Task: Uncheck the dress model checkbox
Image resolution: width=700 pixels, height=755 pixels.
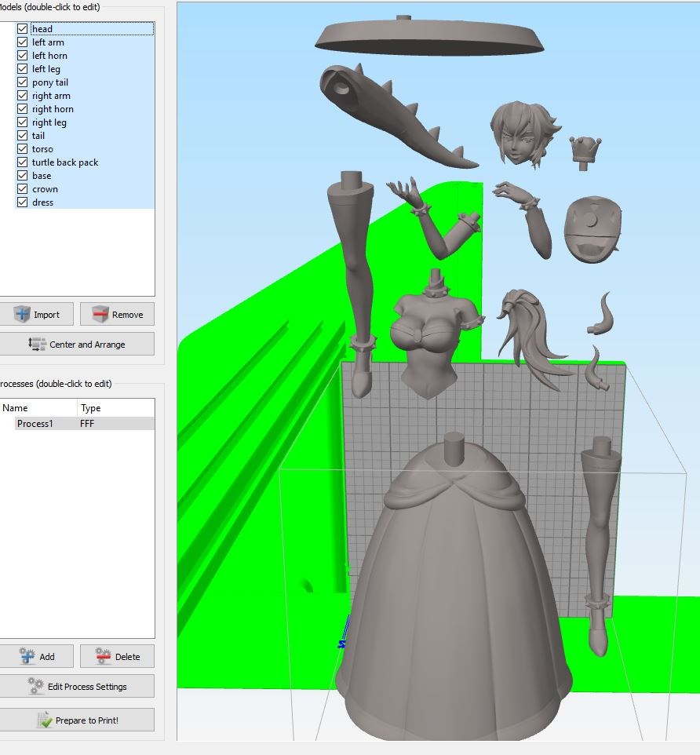Action: [x=22, y=202]
